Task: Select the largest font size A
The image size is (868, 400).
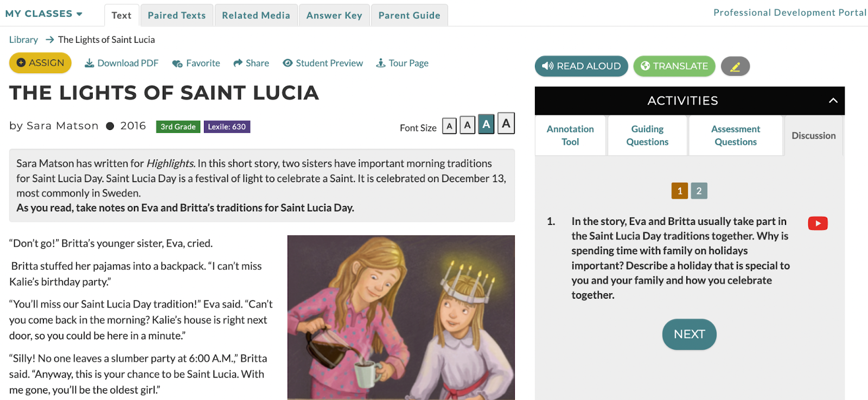Action: point(506,124)
